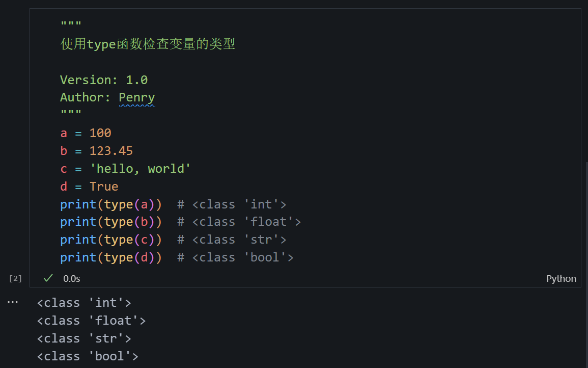The width and height of the screenshot is (588, 368).
Task: Open the cell output more actions ellipsis
Action: tap(13, 302)
